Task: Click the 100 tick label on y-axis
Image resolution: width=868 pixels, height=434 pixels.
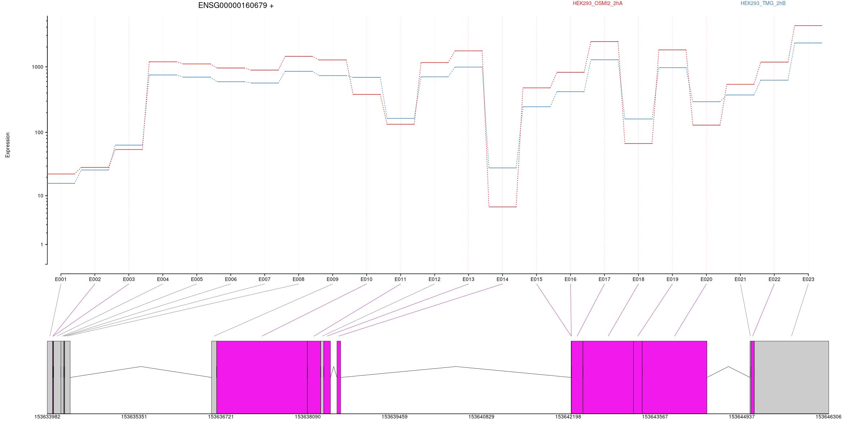Action: click(39, 132)
